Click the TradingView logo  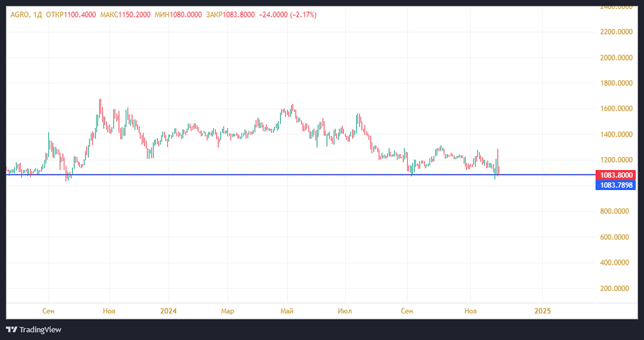point(33,329)
